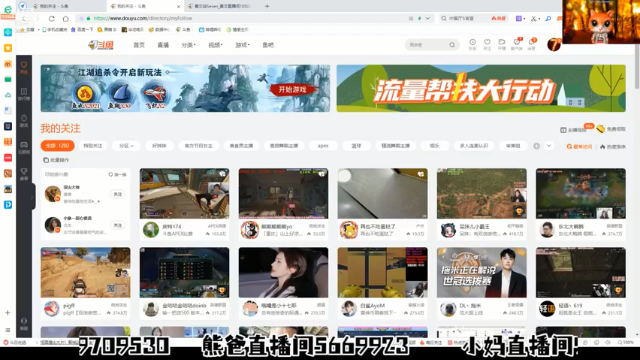
Task: Go to 首页 in site navigation
Action: pyautogui.click(x=139, y=45)
